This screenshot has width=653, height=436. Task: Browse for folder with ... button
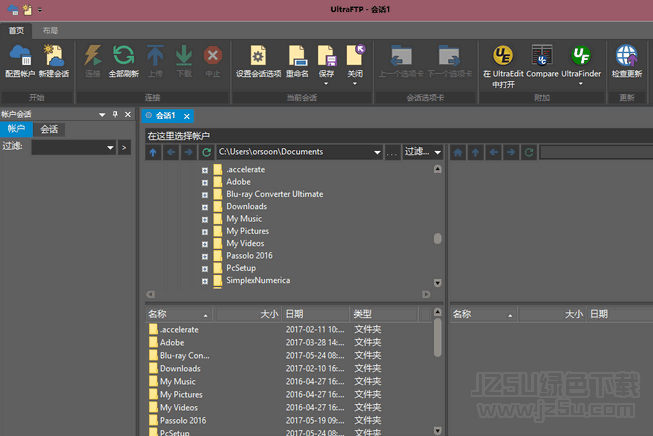(x=392, y=152)
